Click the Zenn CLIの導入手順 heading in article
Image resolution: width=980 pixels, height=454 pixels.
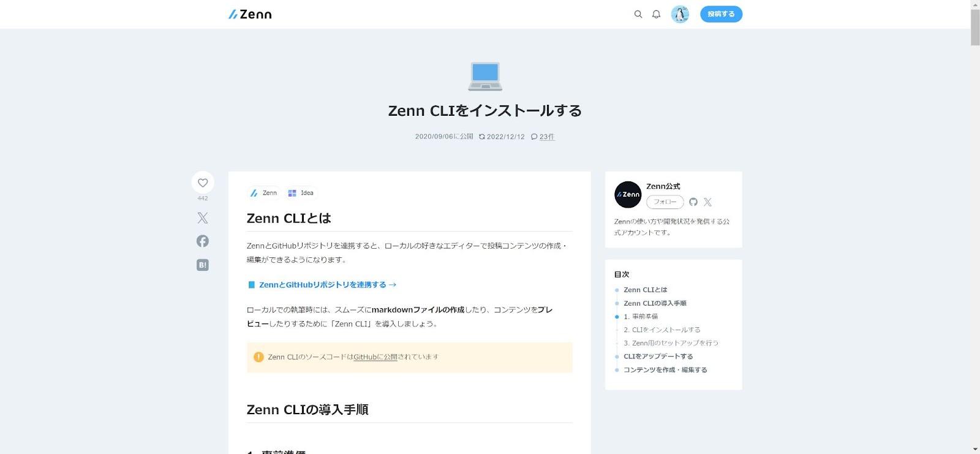307,409
